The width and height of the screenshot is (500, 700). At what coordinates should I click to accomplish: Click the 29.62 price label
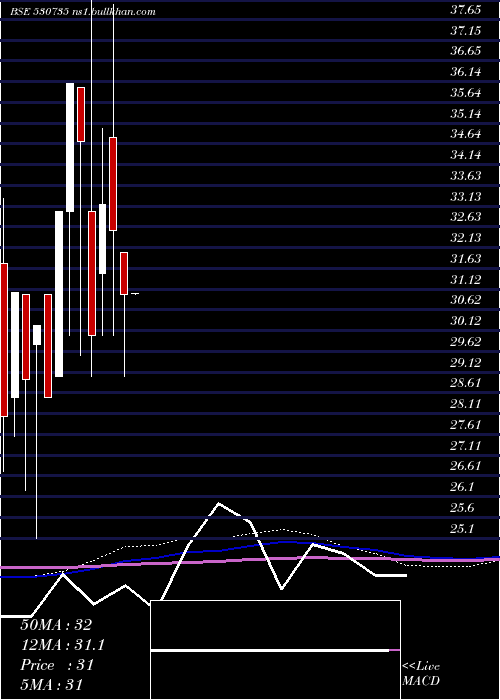[466, 342]
